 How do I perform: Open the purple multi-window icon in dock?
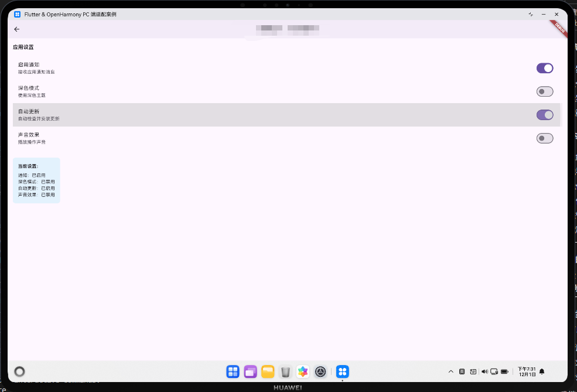click(x=250, y=371)
